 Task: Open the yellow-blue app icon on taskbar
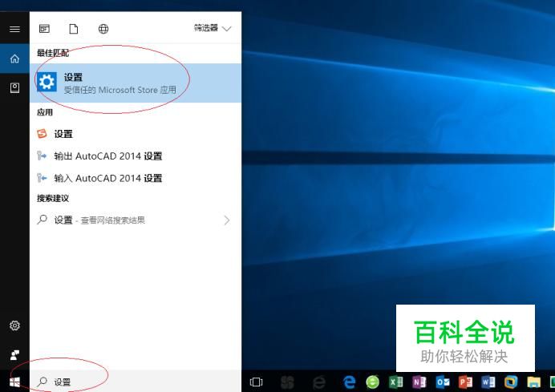click(511, 382)
